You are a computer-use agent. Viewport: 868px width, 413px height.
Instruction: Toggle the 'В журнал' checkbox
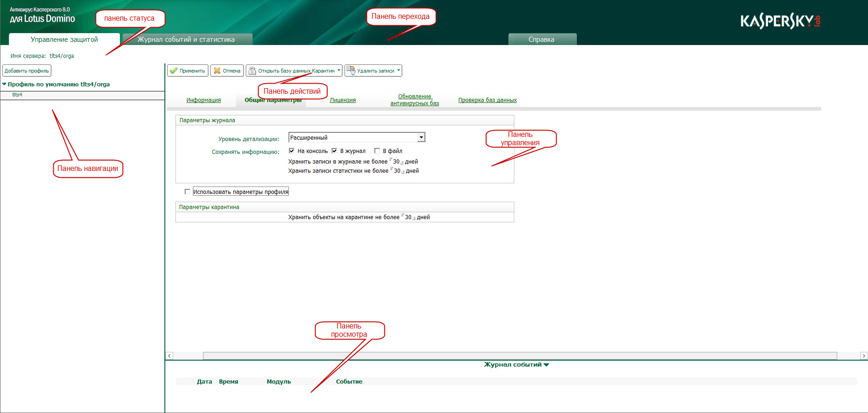334,151
